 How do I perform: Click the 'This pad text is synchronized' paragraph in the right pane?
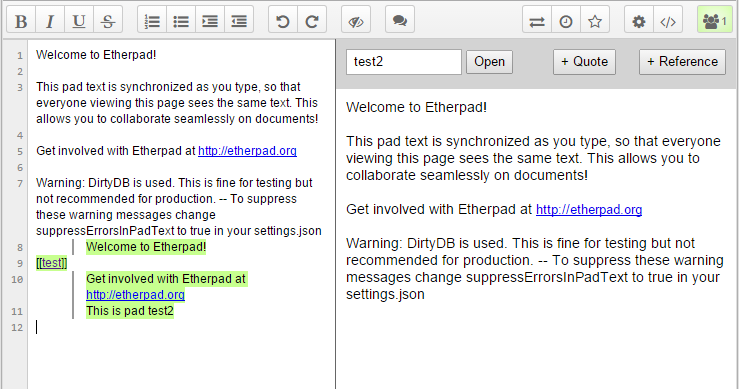pos(534,158)
